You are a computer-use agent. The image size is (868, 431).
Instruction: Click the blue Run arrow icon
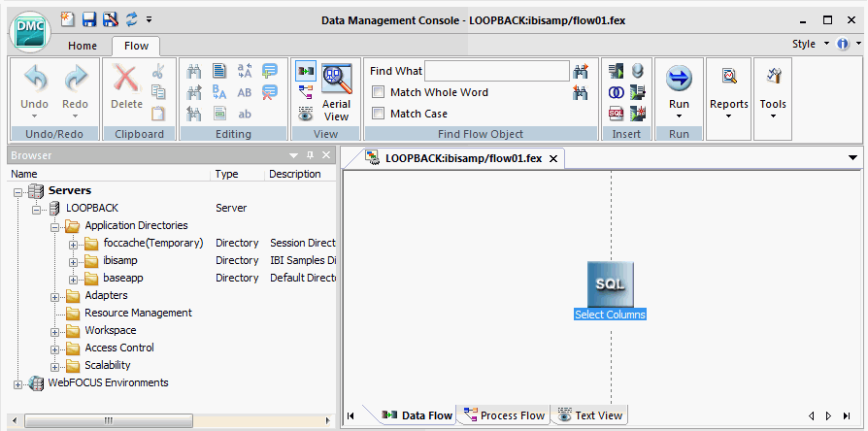(679, 79)
